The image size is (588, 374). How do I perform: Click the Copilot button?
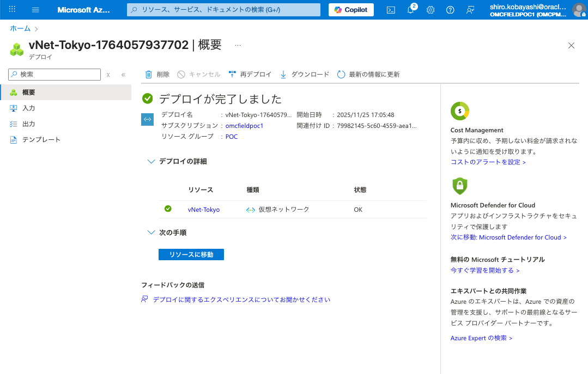(x=351, y=10)
